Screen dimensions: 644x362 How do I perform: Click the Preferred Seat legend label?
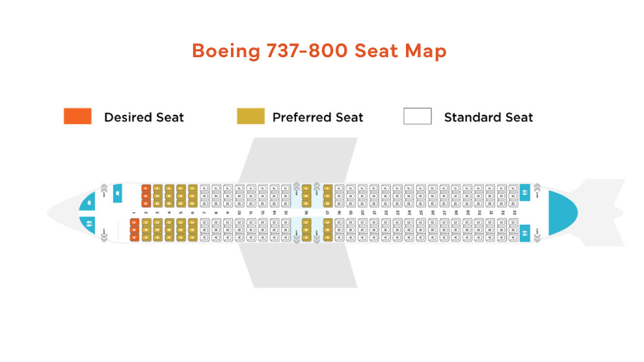[317, 118]
